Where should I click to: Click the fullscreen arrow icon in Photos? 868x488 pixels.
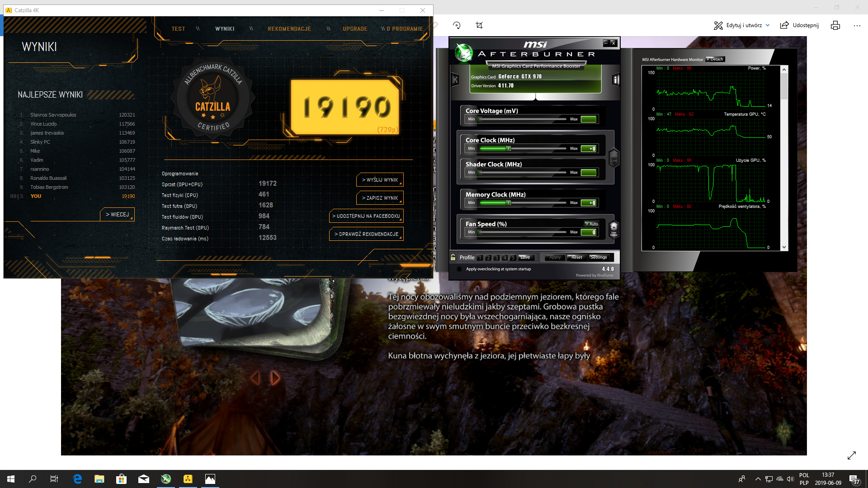tap(852, 455)
